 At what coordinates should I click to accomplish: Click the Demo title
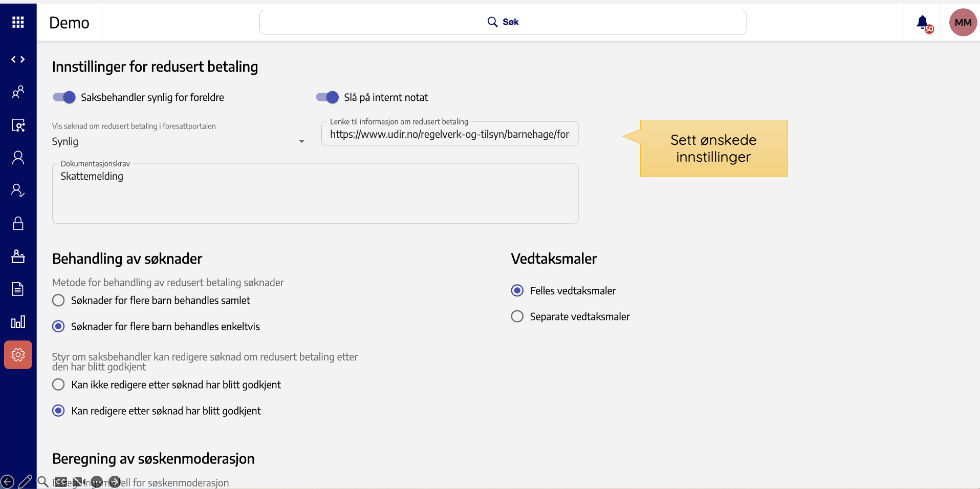pos(69,23)
